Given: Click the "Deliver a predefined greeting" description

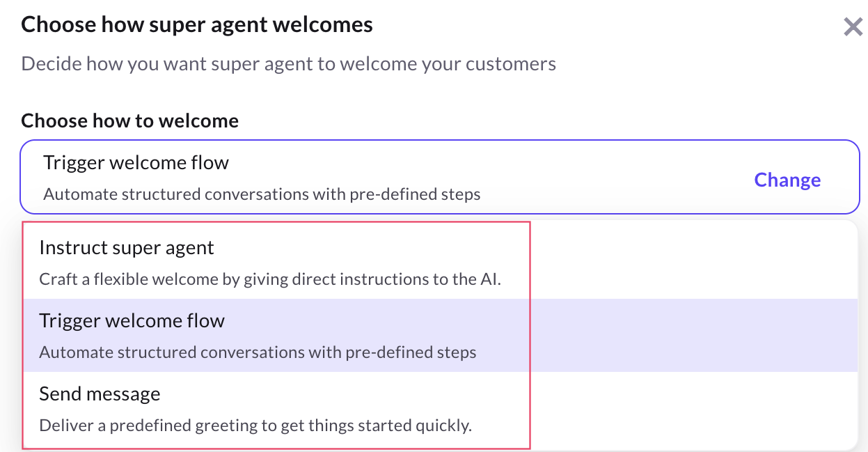Looking at the screenshot, I should [x=255, y=426].
